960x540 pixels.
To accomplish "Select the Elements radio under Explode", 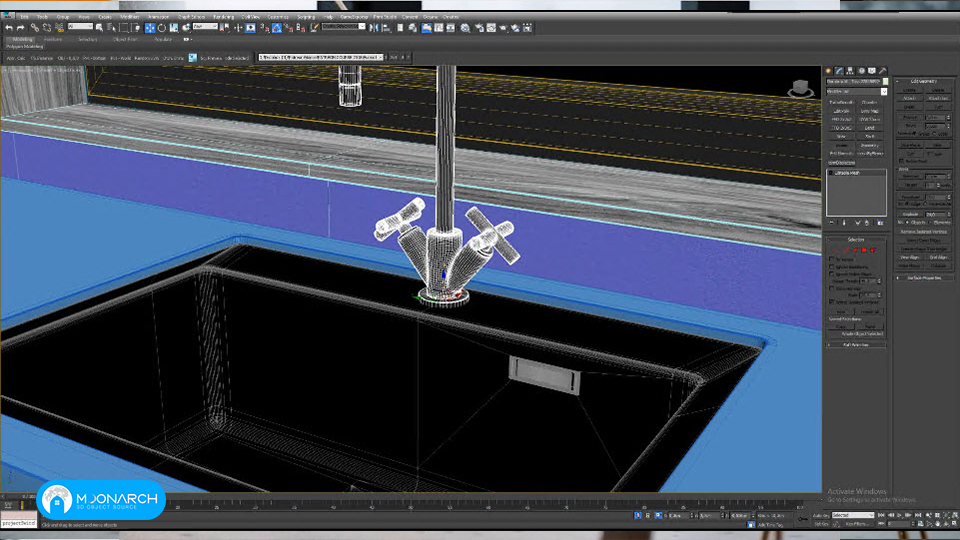I will (930, 222).
